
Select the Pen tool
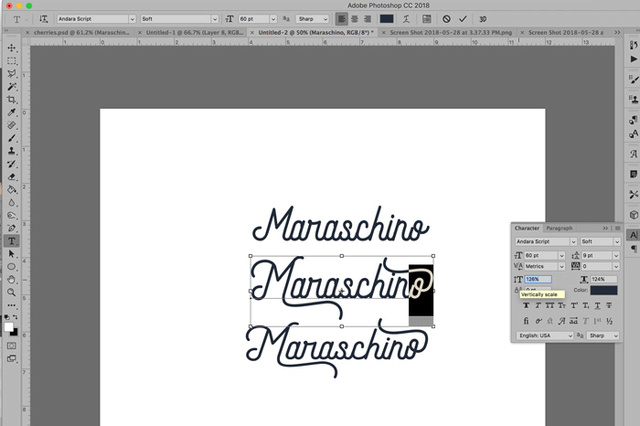[x=11, y=228]
